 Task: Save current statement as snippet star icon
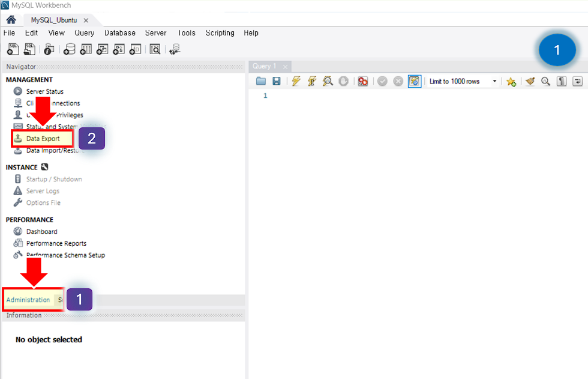click(x=511, y=81)
